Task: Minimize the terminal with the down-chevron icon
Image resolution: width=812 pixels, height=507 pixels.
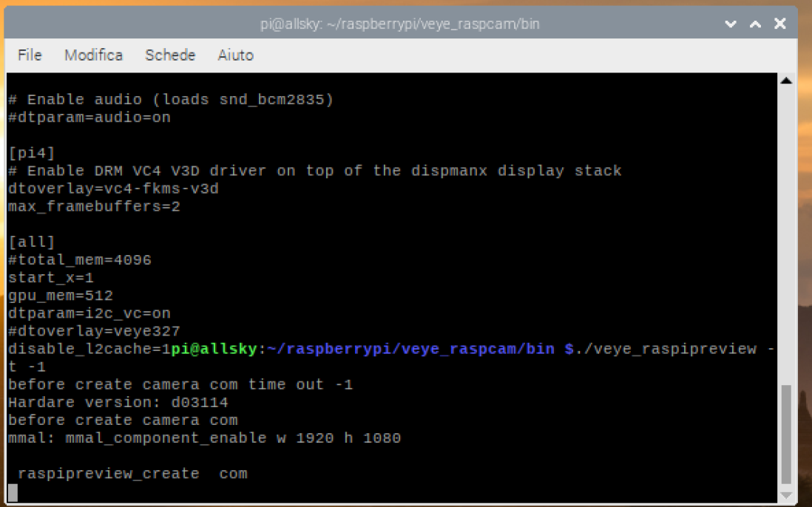Action: click(731, 24)
